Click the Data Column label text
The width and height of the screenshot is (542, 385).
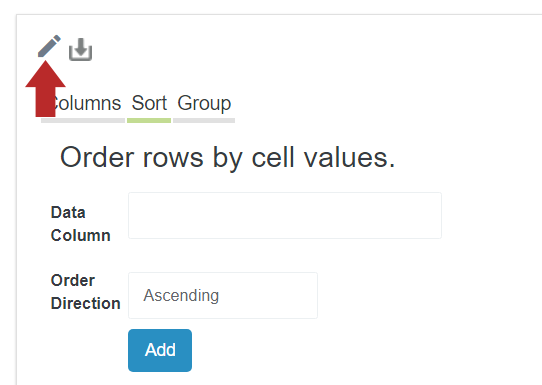tap(81, 224)
